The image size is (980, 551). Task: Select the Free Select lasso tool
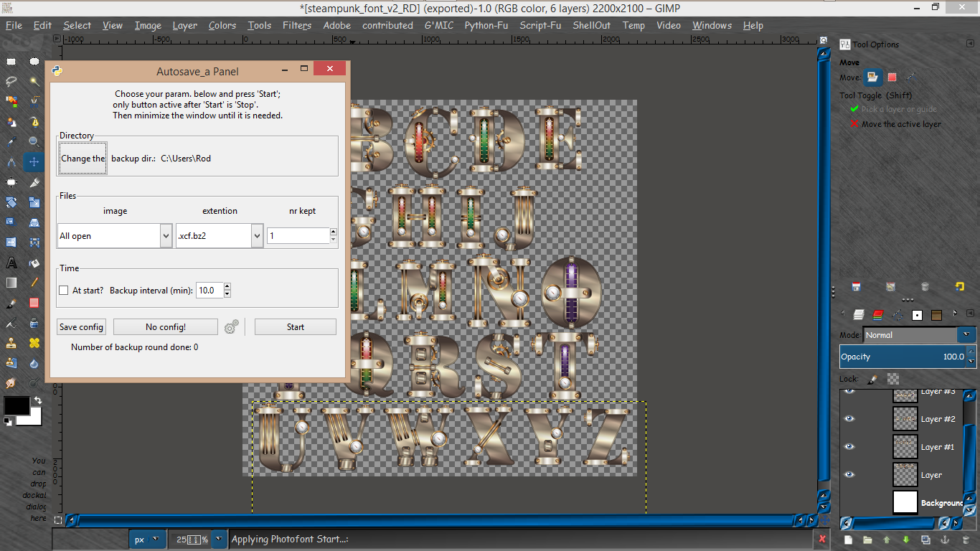tap(11, 81)
